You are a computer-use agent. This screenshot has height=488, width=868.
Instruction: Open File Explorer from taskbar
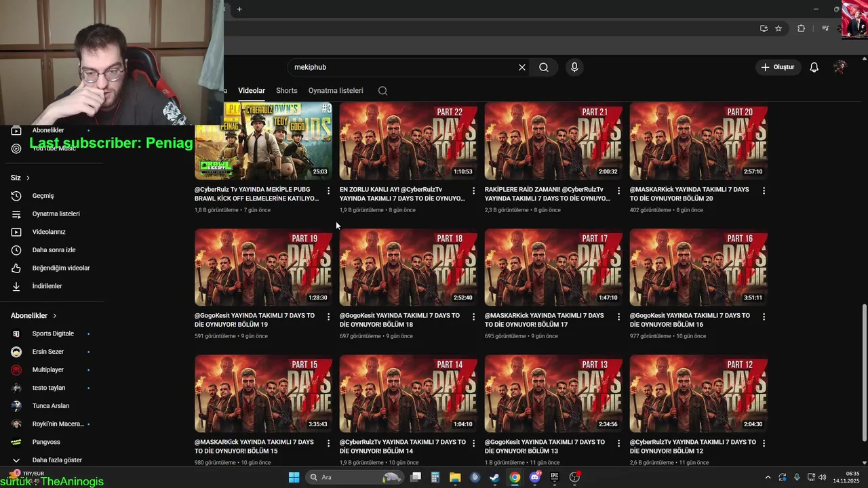455,477
